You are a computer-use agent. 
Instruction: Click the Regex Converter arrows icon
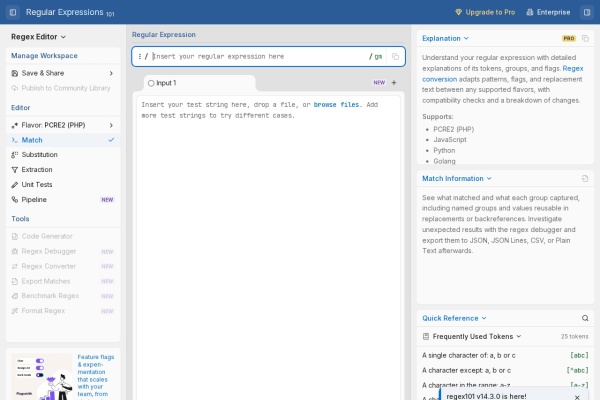[15, 266]
